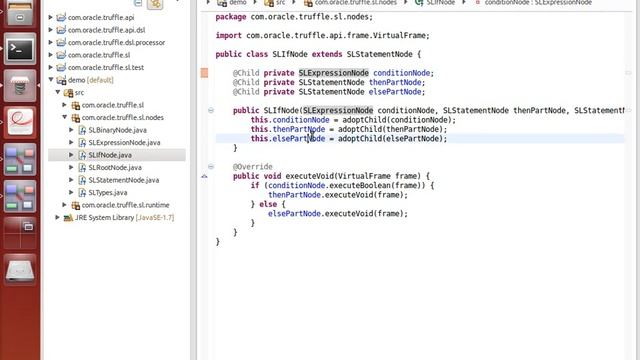Screen dimensions: 640x360
Task: Open the removable drive launcher icon
Action: (x=20, y=269)
